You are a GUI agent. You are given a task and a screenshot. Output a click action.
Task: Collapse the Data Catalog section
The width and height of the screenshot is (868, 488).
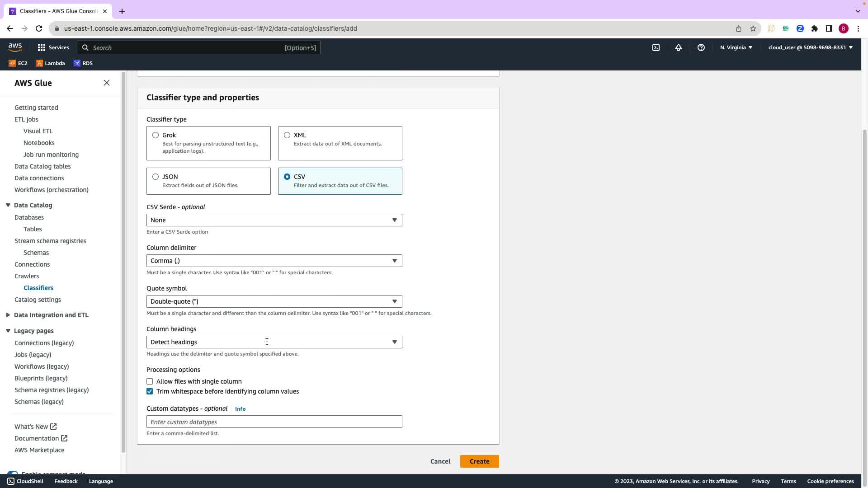pyautogui.click(x=8, y=205)
